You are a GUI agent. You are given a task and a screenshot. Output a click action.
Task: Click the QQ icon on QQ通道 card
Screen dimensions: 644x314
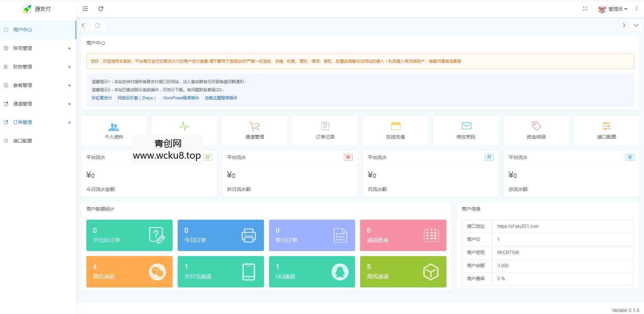click(x=340, y=272)
